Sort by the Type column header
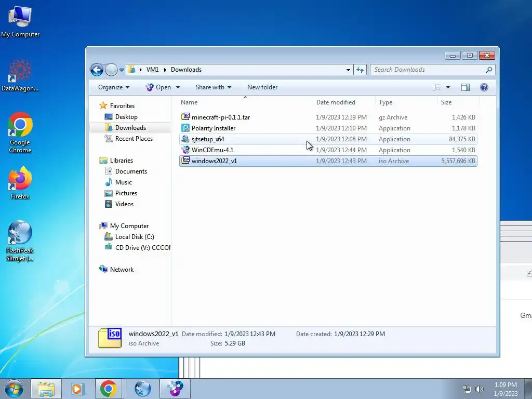Image resolution: width=532 pixels, height=399 pixels. coord(406,102)
